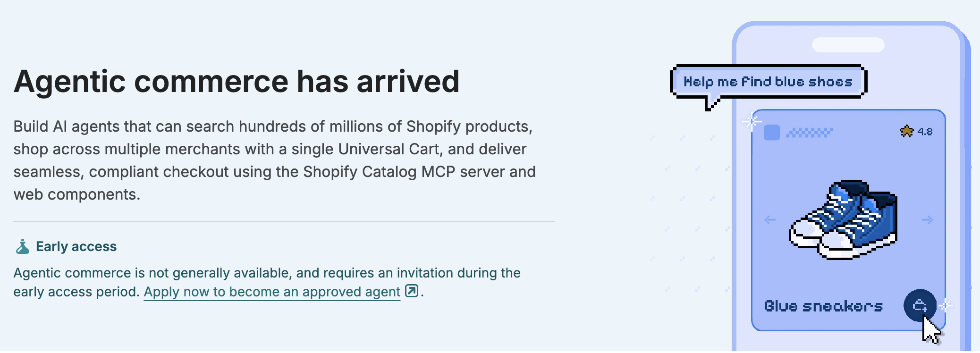
Task: Click the sparkle beside the cart button
Action: click(946, 306)
